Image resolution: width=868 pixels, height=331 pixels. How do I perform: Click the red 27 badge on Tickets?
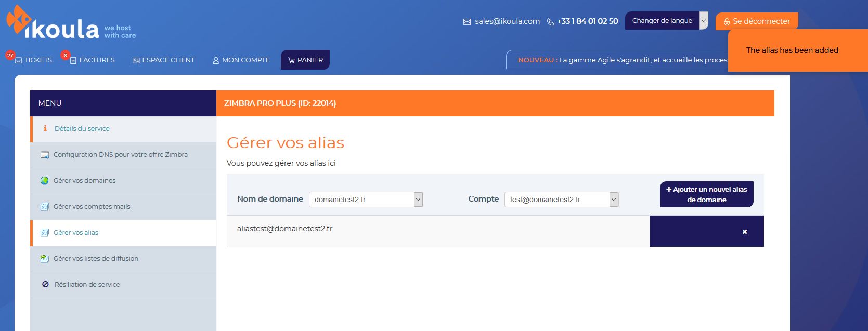[10, 55]
